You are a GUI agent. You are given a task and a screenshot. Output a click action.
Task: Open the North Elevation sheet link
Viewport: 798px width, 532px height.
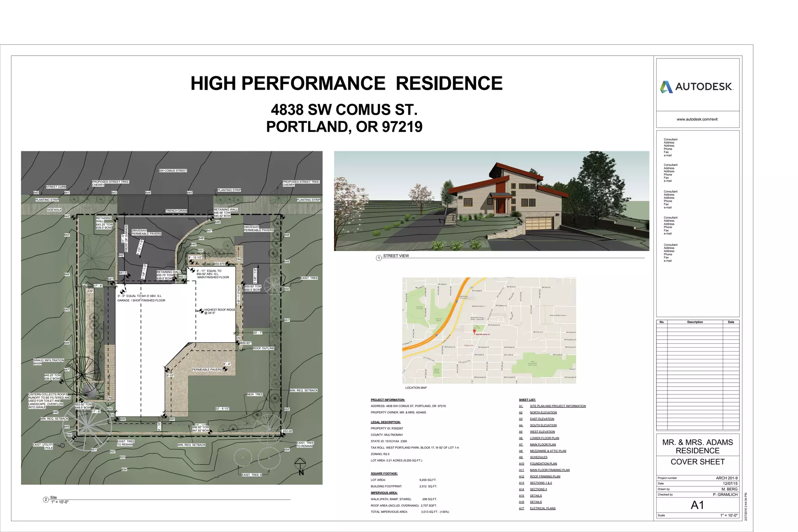pos(543,412)
